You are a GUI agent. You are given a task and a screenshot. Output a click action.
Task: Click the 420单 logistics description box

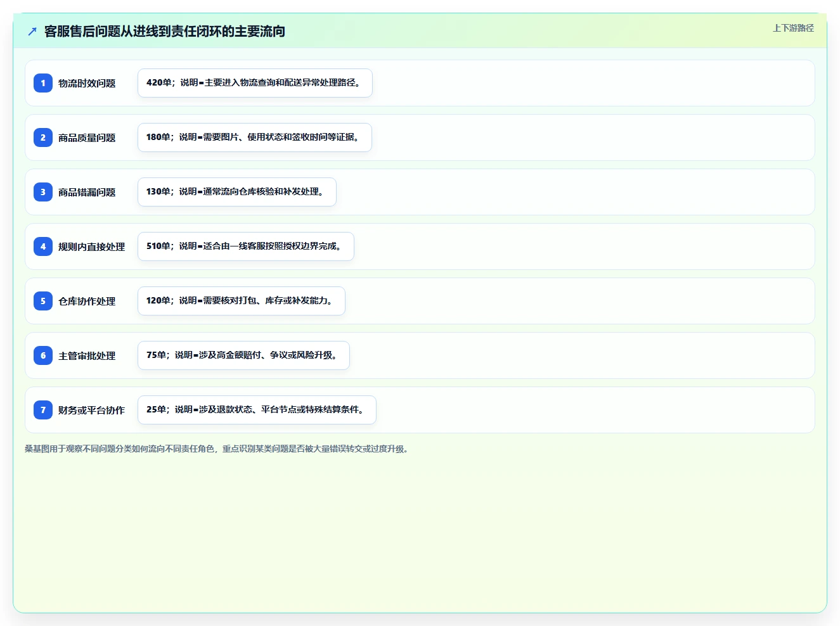pyautogui.click(x=255, y=83)
